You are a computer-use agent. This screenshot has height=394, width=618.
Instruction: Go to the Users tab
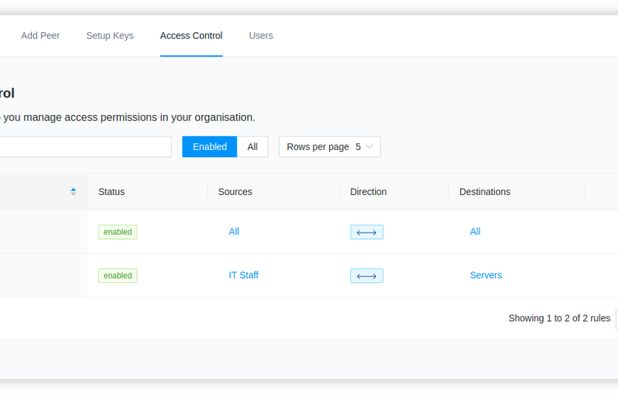point(261,35)
